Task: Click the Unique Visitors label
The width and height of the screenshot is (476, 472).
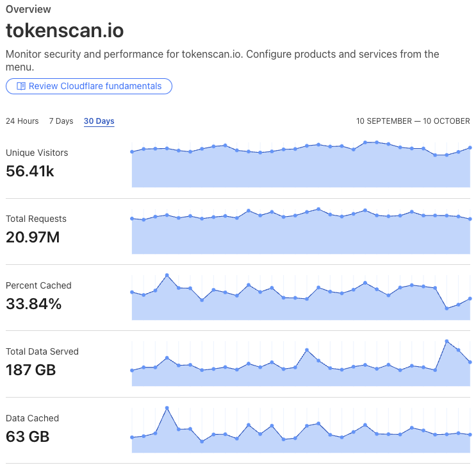Action: click(x=37, y=153)
